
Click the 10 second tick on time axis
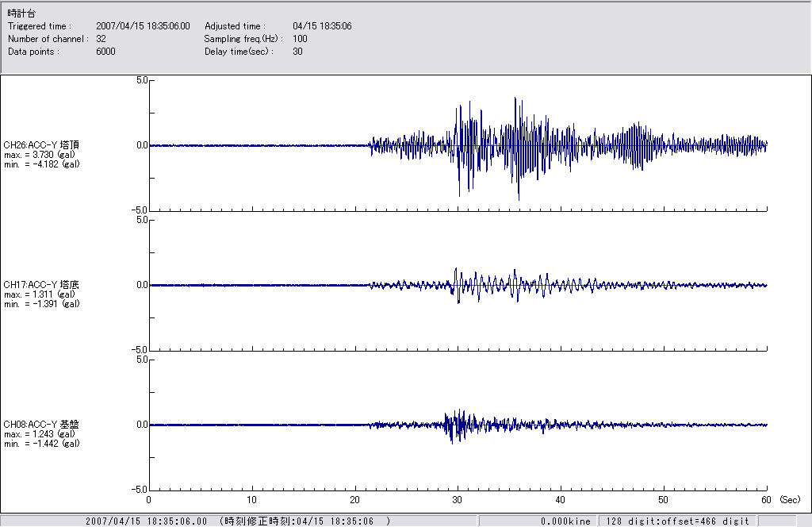(252, 501)
